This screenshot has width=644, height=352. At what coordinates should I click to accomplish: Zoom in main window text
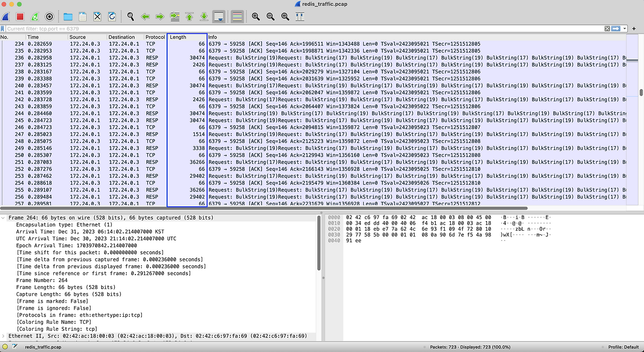(x=256, y=17)
